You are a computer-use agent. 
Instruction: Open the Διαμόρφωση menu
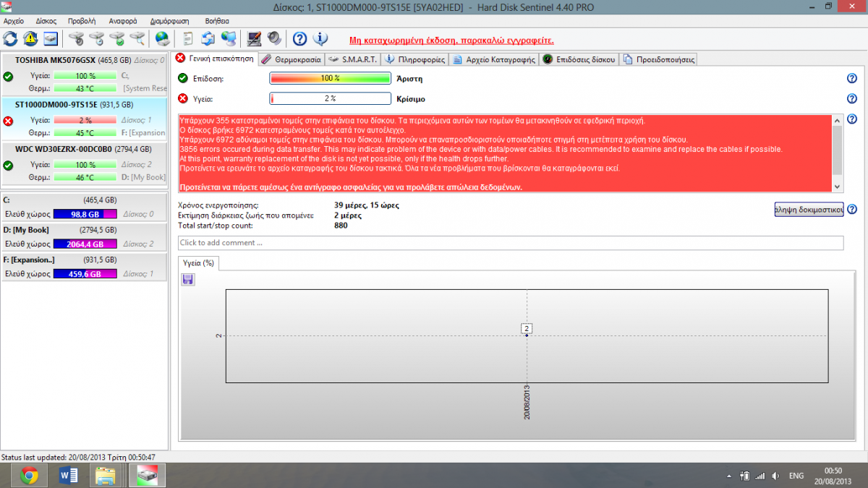click(x=170, y=21)
